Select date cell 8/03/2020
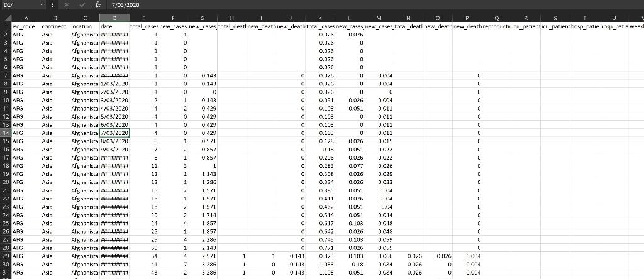Viewport: 644px width, 279px height. click(x=114, y=141)
